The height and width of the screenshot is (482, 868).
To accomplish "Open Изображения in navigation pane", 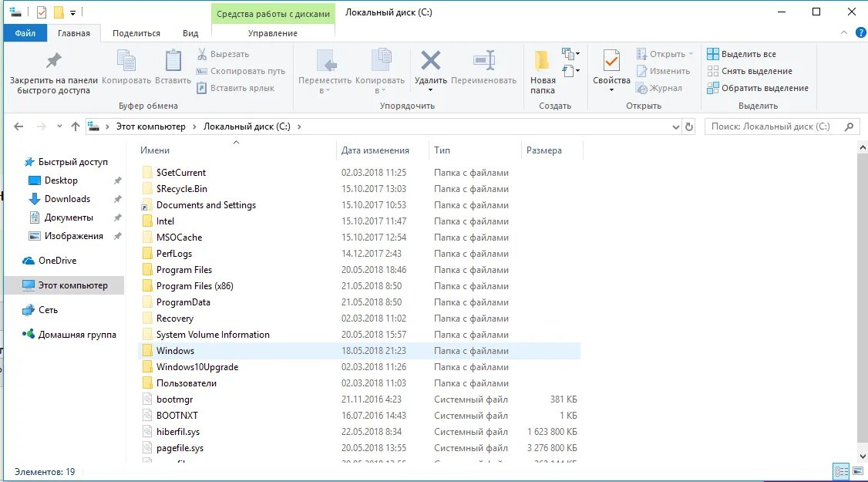I will click(74, 236).
